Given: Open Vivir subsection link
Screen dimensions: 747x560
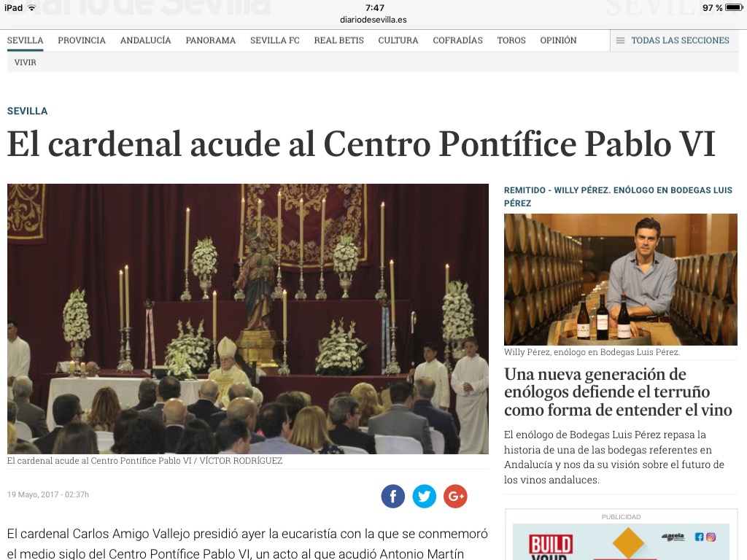Looking at the screenshot, I should (x=26, y=63).
